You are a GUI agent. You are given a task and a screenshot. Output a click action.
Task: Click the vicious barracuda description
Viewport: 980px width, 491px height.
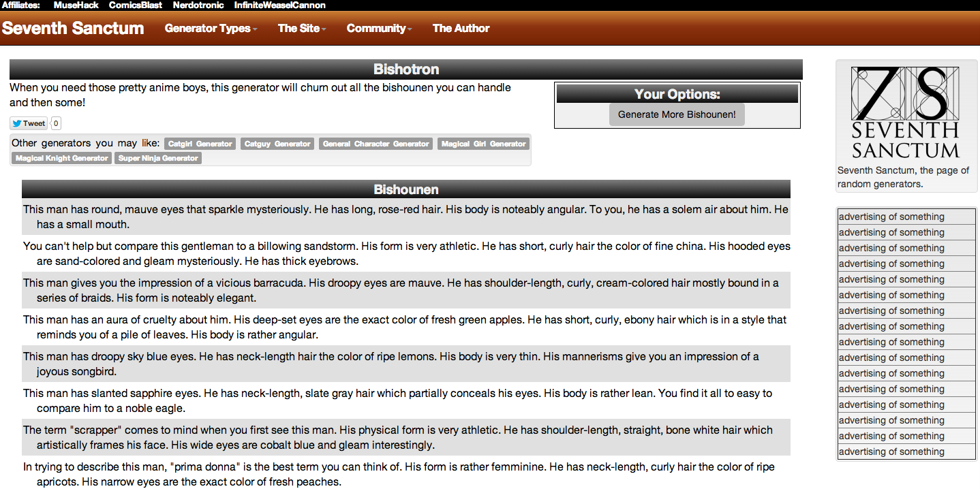coord(406,290)
